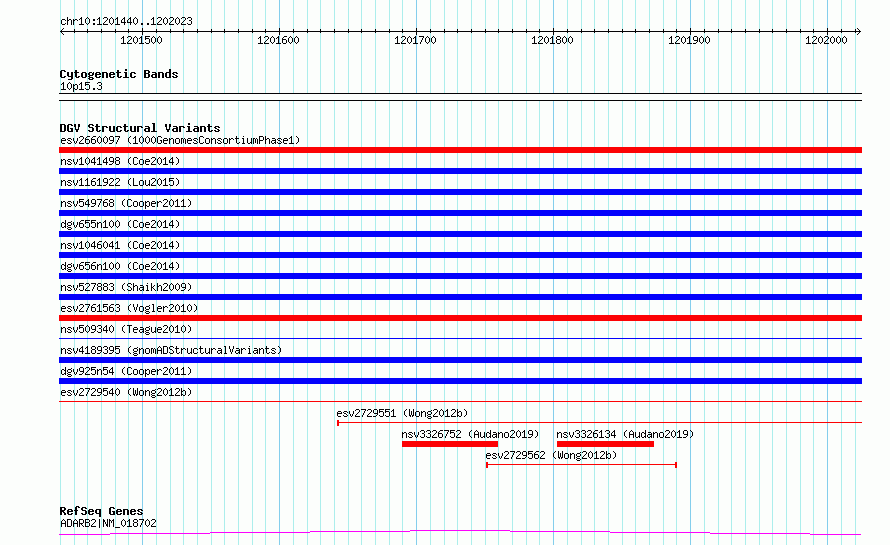The height and width of the screenshot is (545, 890).
Task: Click the ruler at position 1202000
Action: pyautogui.click(x=826, y=40)
